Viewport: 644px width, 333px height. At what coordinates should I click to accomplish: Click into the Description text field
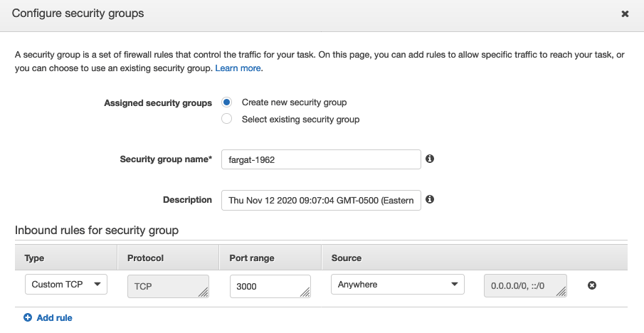[x=321, y=200]
